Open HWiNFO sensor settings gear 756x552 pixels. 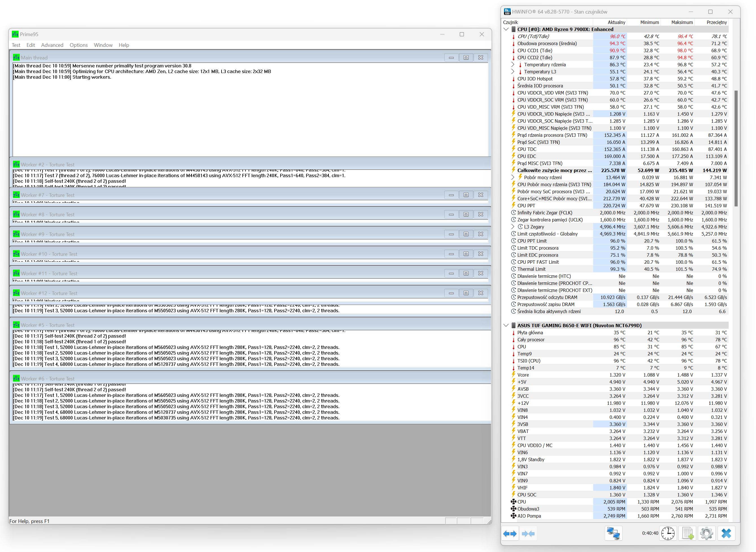point(706,534)
